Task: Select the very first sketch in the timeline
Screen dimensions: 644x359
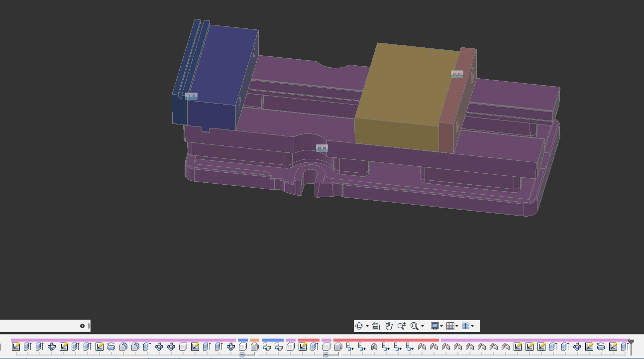Action: click(16, 347)
